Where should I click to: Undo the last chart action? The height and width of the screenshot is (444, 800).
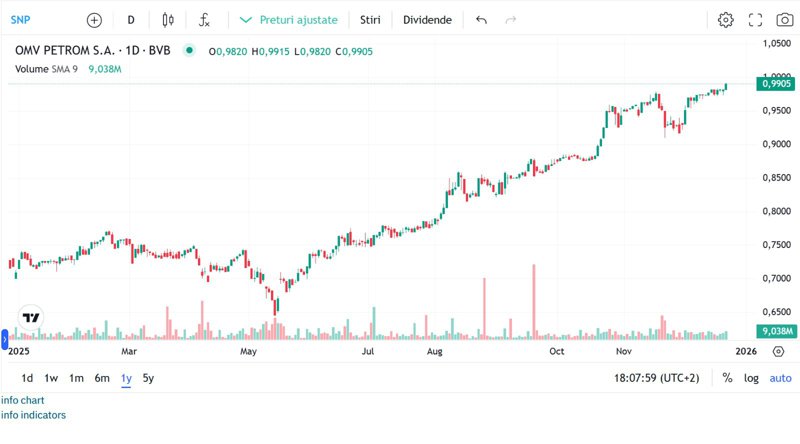pos(481,20)
